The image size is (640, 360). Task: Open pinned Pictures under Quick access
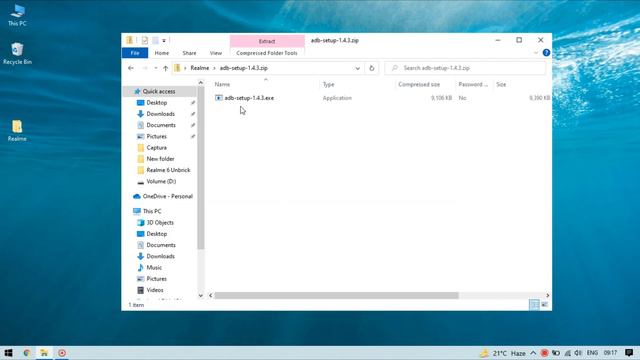click(157, 136)
